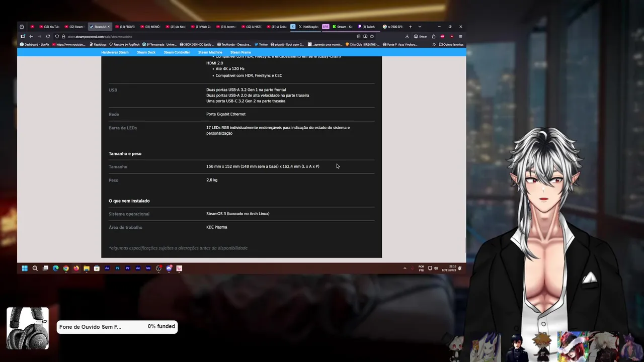The image size is (644, 362).
Task: Open File Explorer from taskbar
Action: (87, 268)
